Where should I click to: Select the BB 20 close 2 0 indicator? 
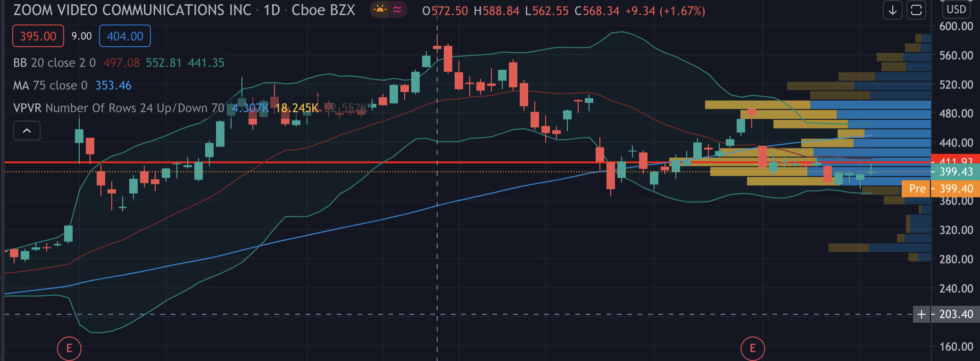(x=55, y=63)
